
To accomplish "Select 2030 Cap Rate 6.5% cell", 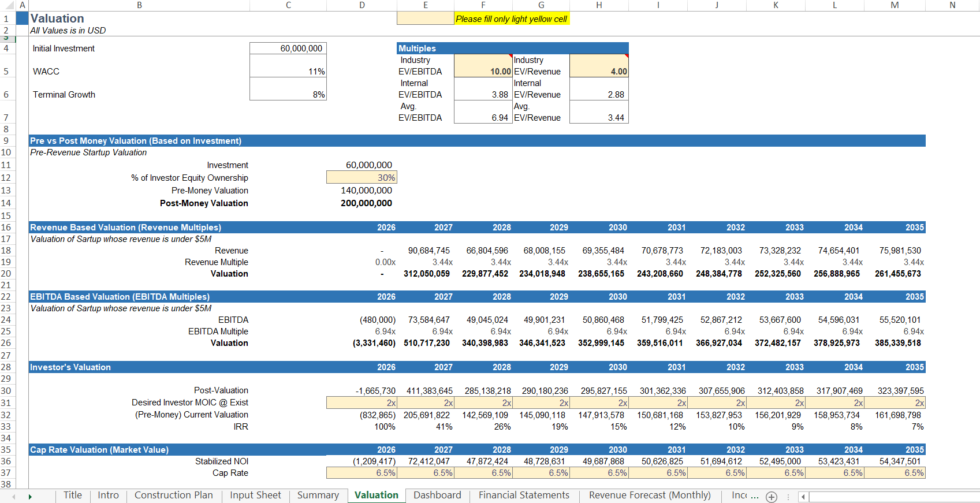I will tap(599, 473).
